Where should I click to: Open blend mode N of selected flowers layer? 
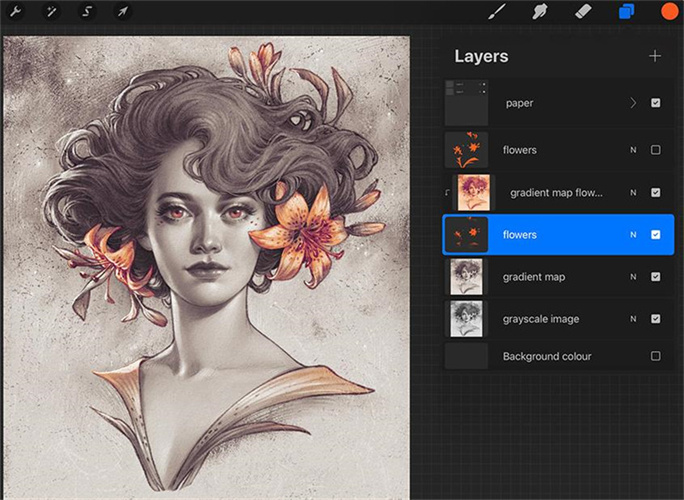633,235
